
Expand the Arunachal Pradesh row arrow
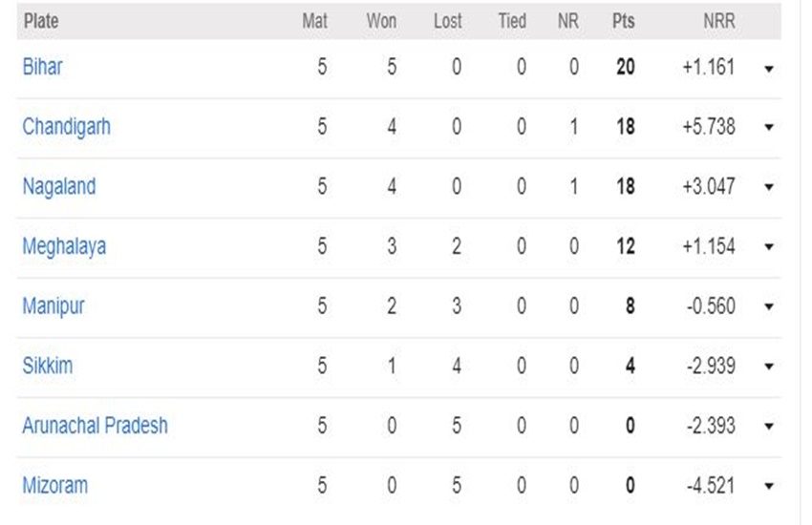pyautogui.click(x=768, y=427)
